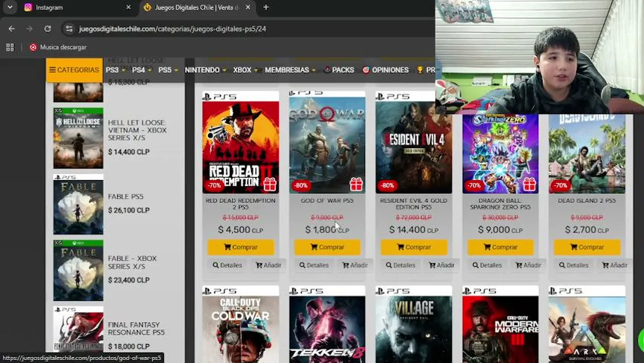Add Red Dead Redemption 2 via Añadir

click(268, 265)
